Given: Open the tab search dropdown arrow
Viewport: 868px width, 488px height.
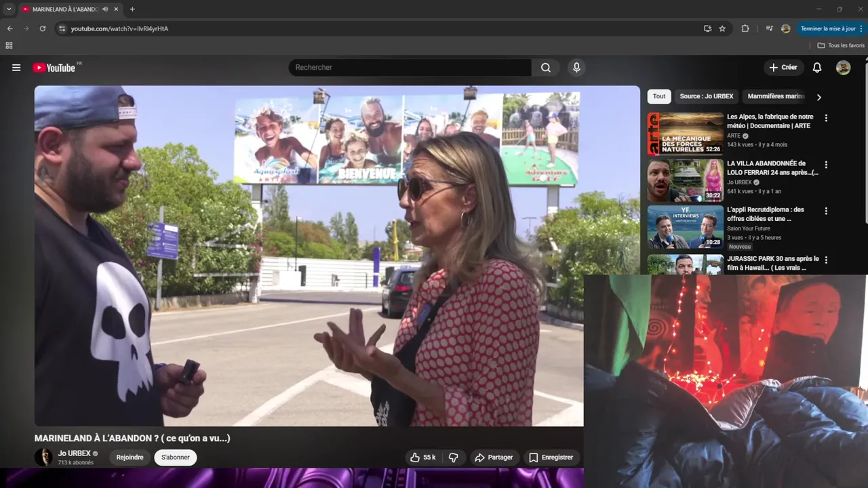Looking at the screenshot, I should [x=9, y=9].
